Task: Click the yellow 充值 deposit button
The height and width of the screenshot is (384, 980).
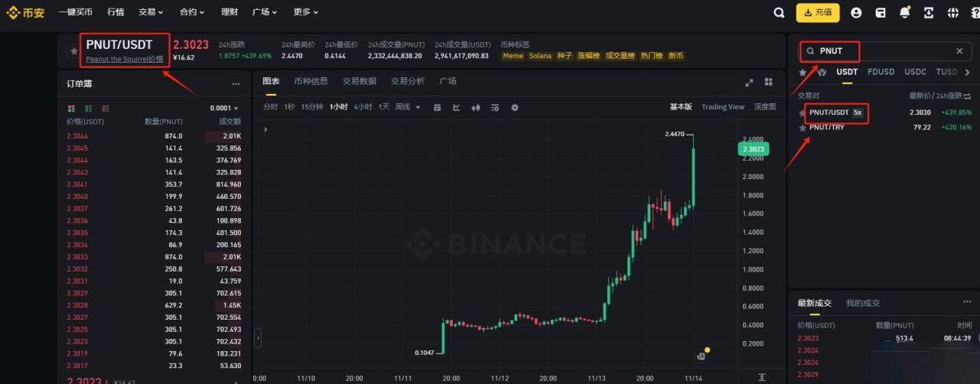Action: (817, 12)
